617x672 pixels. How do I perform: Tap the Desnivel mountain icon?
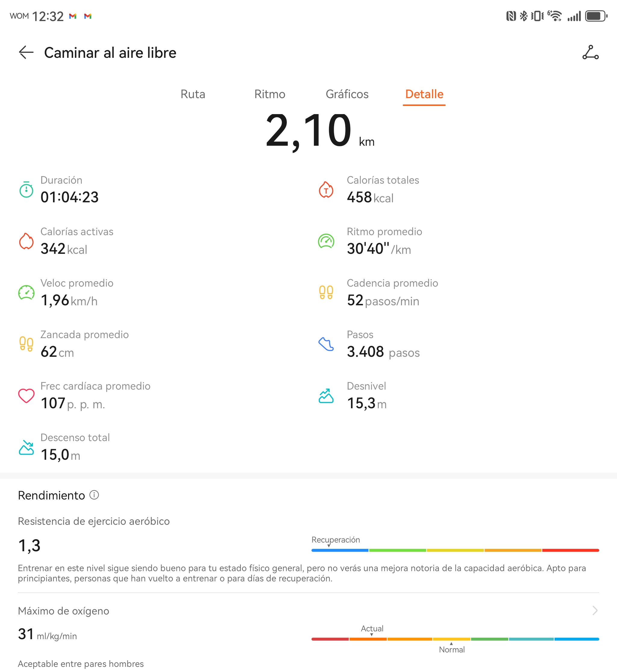coord(326,396)
